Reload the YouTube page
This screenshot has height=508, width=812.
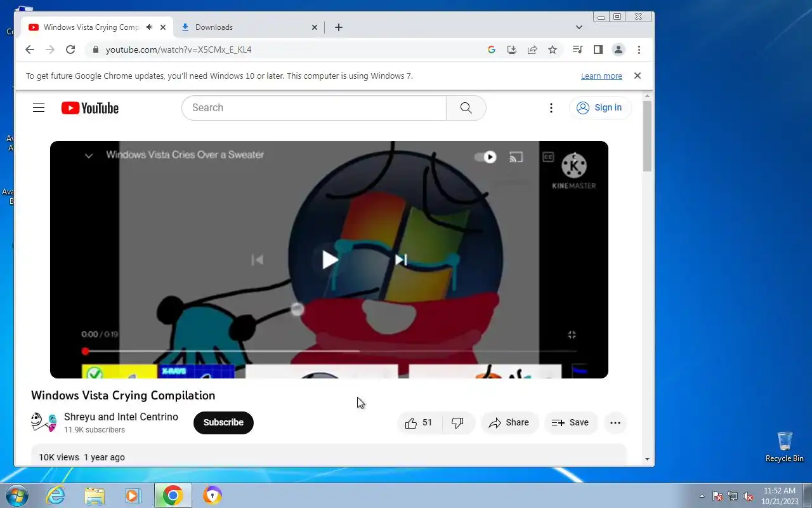tap(70, 50)
